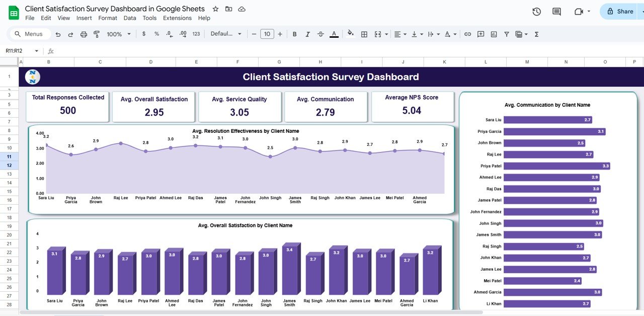Toggle italic formatting

pyautogui.click(x=307, y=34)
